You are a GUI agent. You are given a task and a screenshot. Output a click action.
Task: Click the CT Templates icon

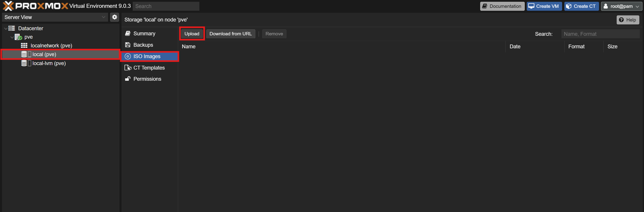[128, 68]
